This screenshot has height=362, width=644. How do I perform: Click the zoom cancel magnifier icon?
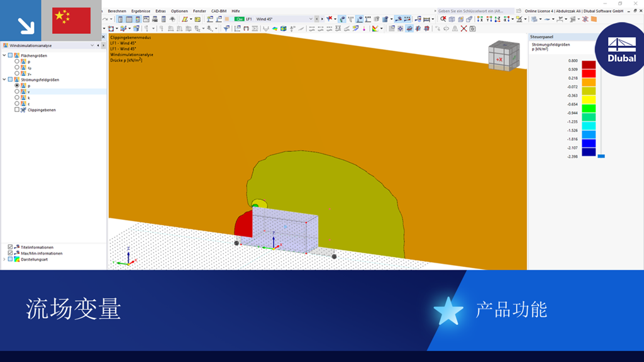443,19
